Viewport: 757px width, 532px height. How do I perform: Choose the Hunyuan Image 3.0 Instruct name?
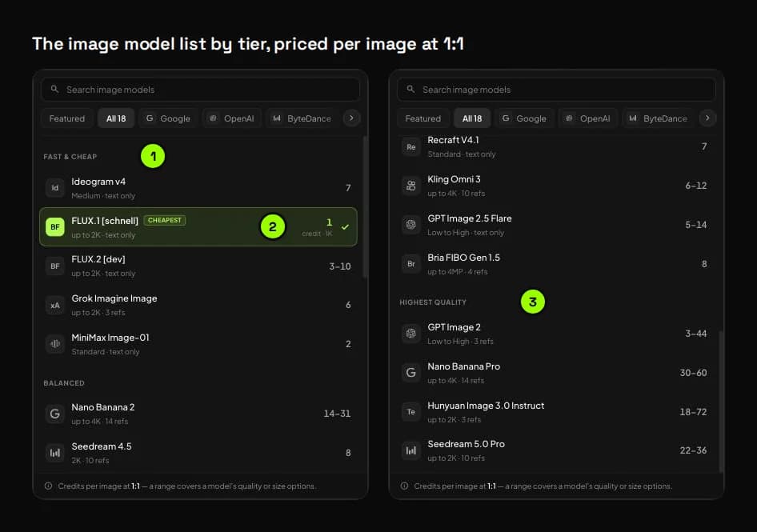tap(486, 406)
